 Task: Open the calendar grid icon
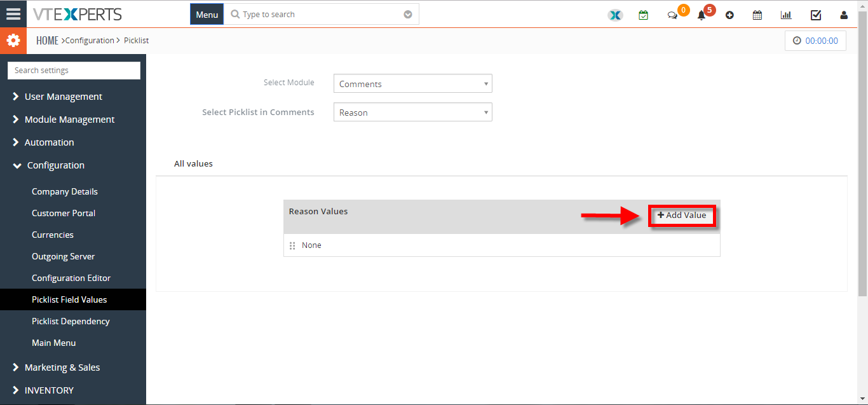point(757,15)
